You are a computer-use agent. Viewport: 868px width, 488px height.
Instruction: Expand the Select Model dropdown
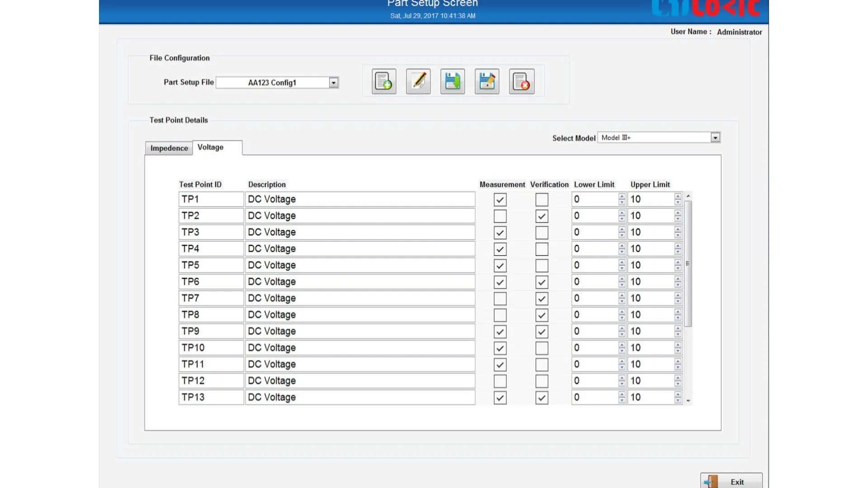click(x=715, y=138)
